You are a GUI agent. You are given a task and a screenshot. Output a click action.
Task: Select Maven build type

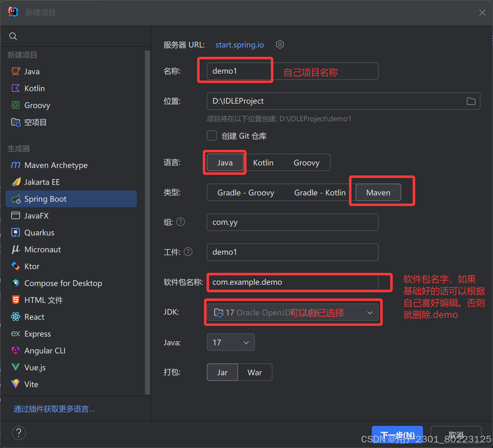coord(378,193)
